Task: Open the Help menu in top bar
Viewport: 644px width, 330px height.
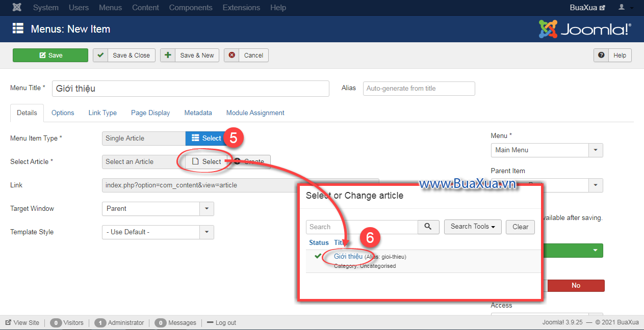Action: pyautogui.click(x=278, y=8)
